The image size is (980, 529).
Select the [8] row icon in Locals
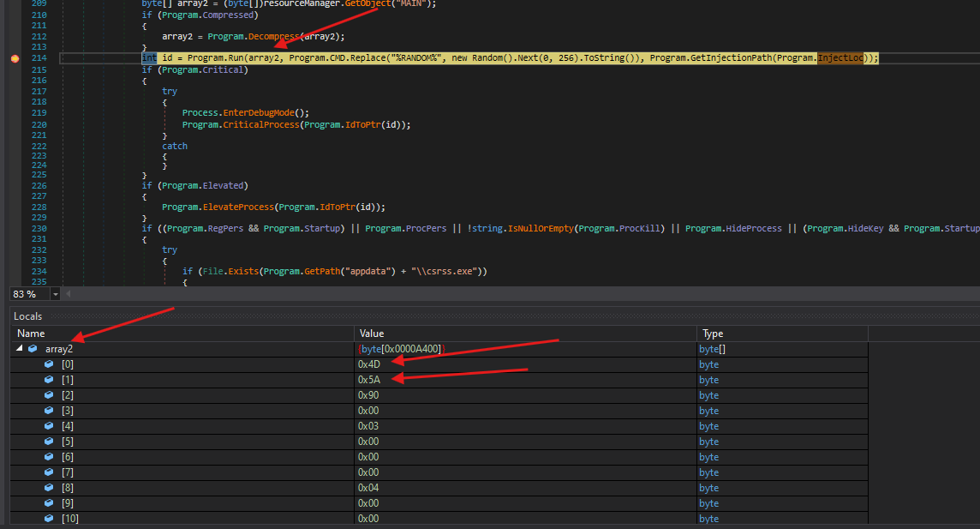coord(49,488)
